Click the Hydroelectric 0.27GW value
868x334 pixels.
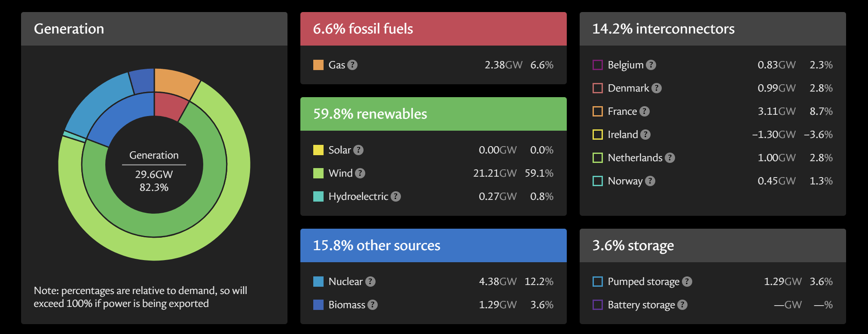498,196
